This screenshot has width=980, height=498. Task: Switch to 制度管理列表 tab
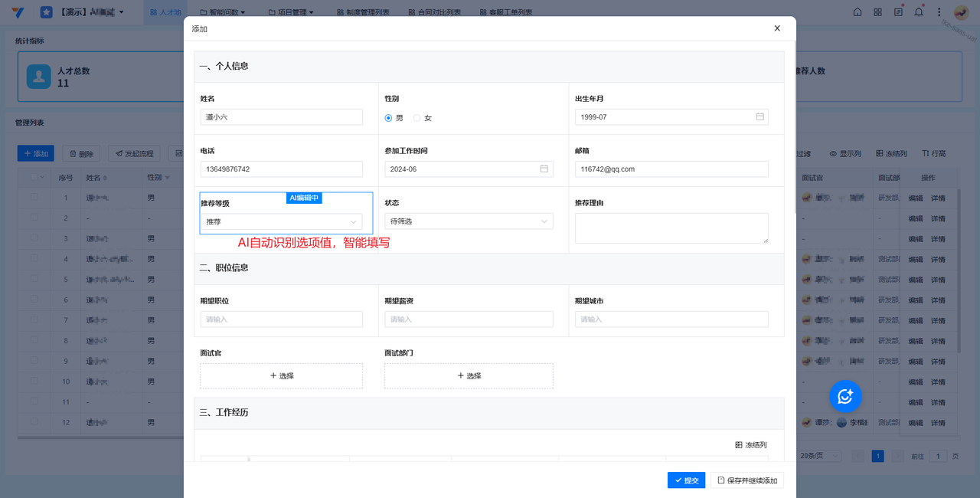coord(362,13)
